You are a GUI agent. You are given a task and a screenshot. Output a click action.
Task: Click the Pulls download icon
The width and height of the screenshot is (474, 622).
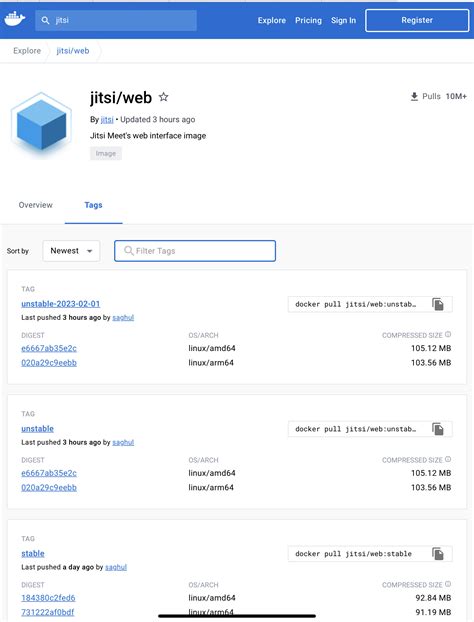[414, 96]
